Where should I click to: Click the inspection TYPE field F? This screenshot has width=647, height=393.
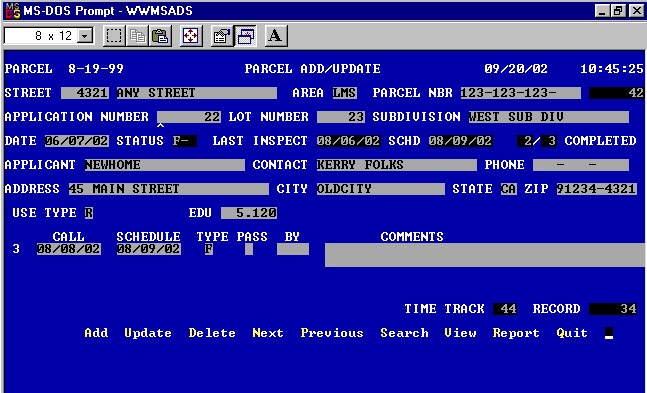[209, 249]
